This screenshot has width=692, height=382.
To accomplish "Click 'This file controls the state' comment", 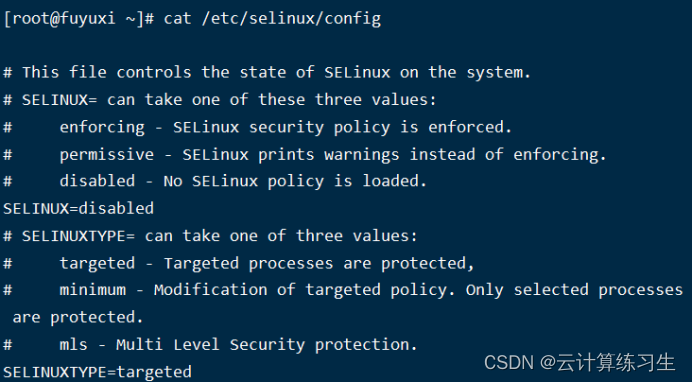I will point(154,72).
